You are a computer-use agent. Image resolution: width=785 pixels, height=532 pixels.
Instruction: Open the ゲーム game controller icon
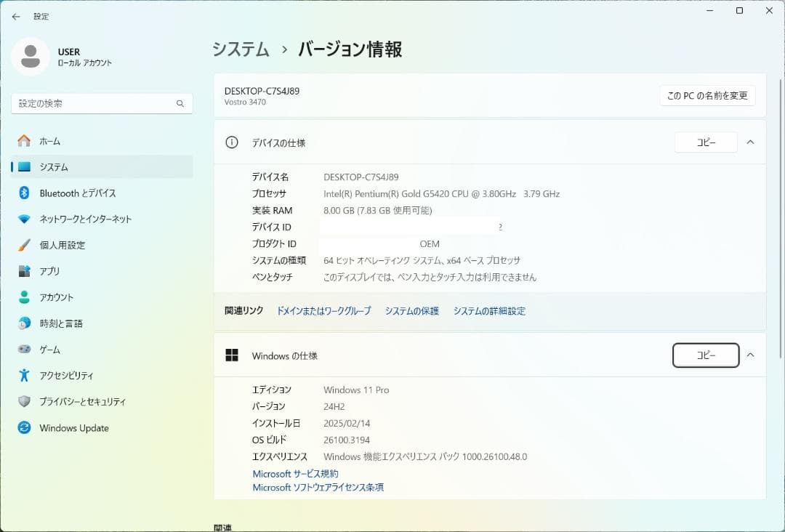pyautogui.click(x=24, y=350)
